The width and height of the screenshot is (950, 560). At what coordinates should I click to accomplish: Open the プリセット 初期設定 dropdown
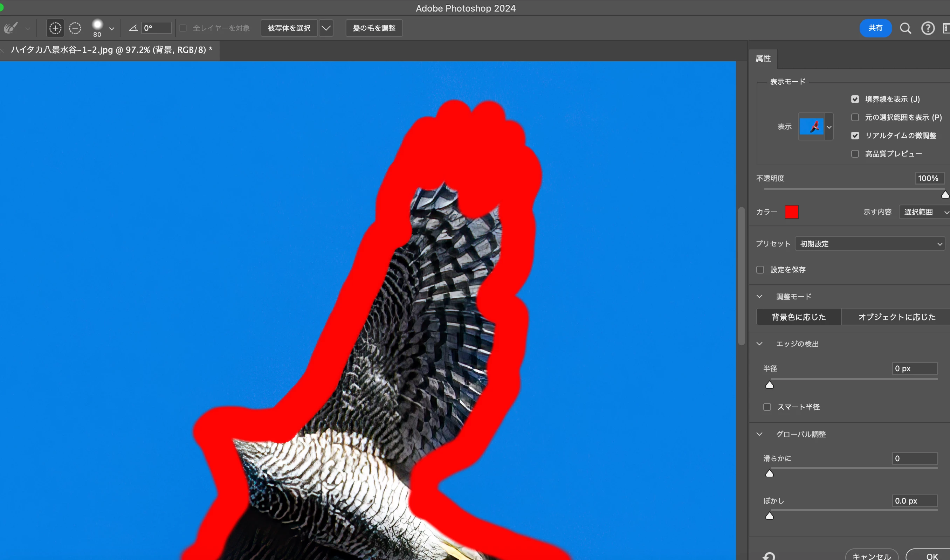(869, 244)
